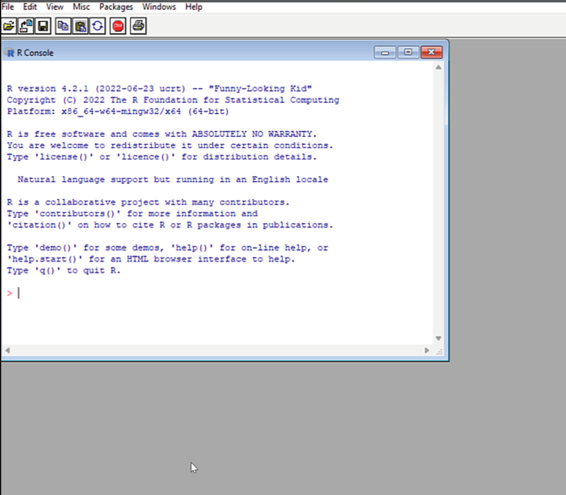Open the File menu

coord(8,7)
